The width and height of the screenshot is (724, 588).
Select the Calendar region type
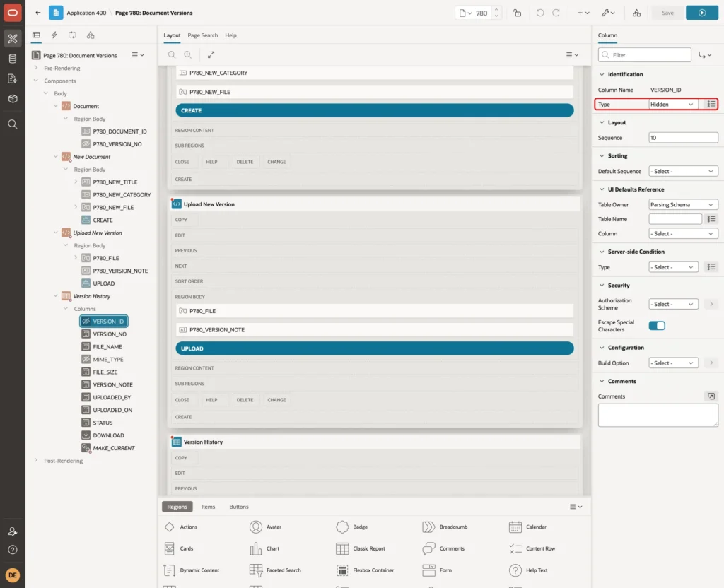pyautogui.click(x=527, y=527)
